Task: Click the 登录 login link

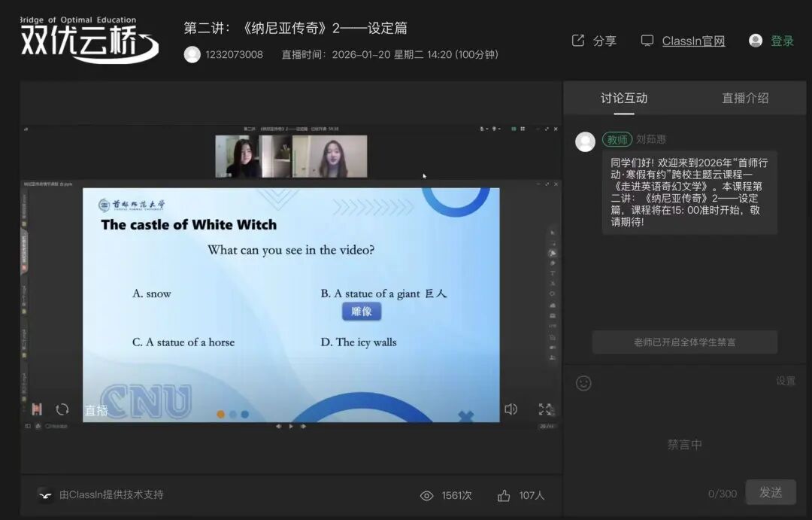Action: click(x=782, y=41)
